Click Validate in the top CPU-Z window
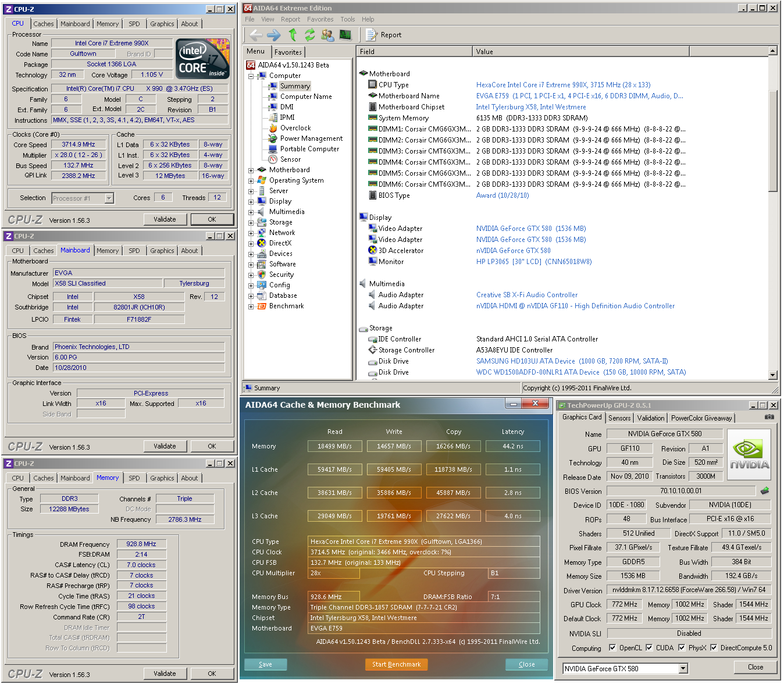The image size is (784, 684). click(x=165, y=219)
